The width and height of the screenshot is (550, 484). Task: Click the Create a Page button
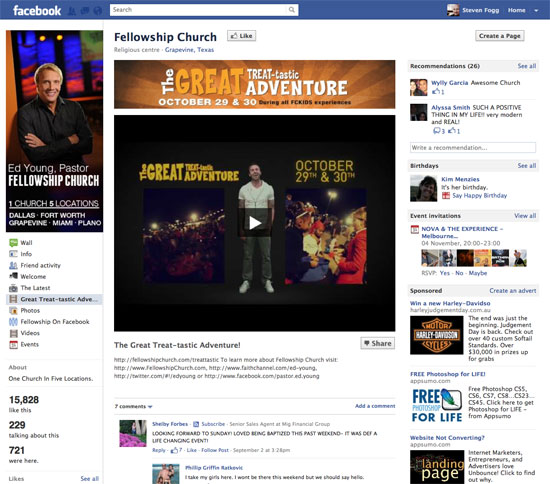click(x=499, y=36)
